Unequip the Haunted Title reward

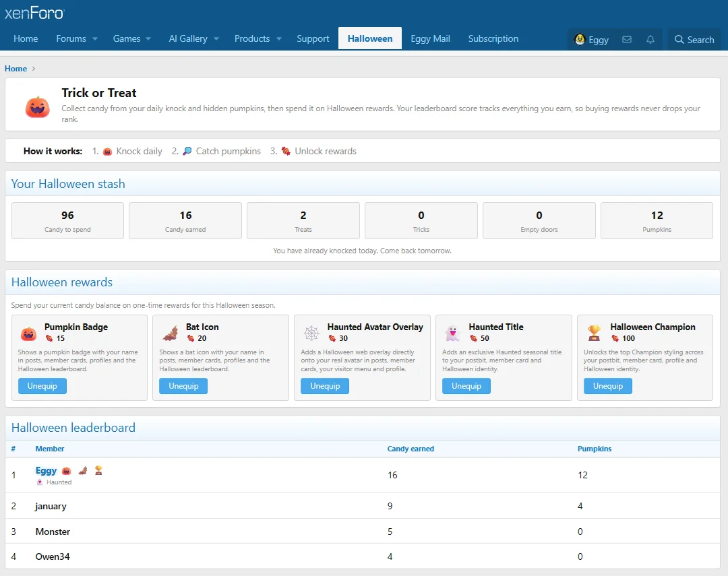(x=466, y=386)
